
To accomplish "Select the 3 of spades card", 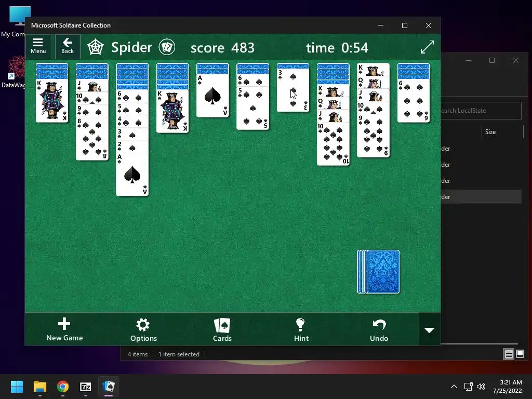I will [293, 90].
